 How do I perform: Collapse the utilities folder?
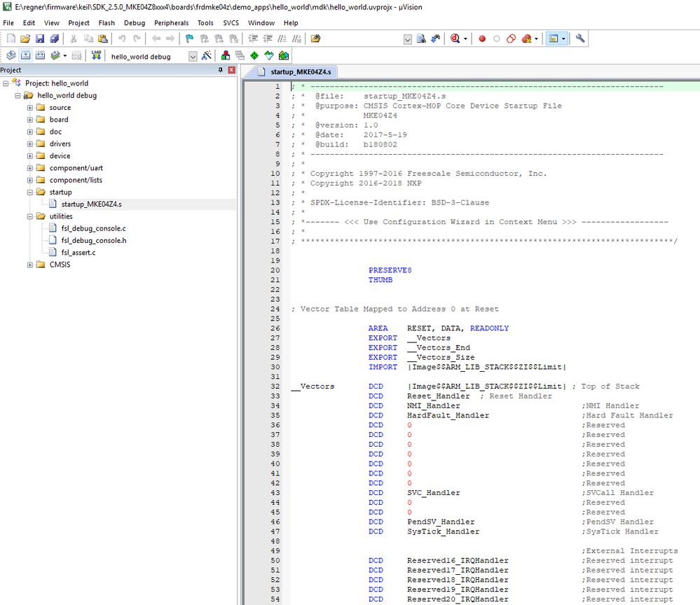tap(30, 216)
